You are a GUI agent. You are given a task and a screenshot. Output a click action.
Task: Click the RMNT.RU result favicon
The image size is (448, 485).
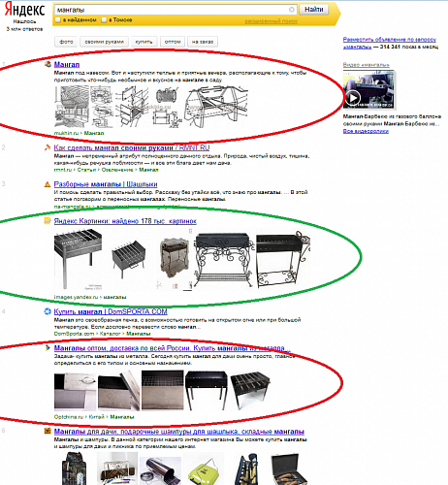point(48,147)
